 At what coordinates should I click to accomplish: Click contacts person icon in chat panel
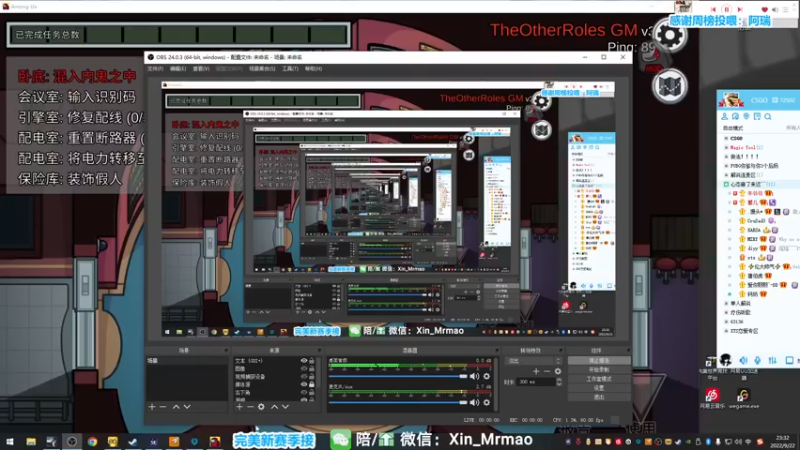tap(724, 117)
